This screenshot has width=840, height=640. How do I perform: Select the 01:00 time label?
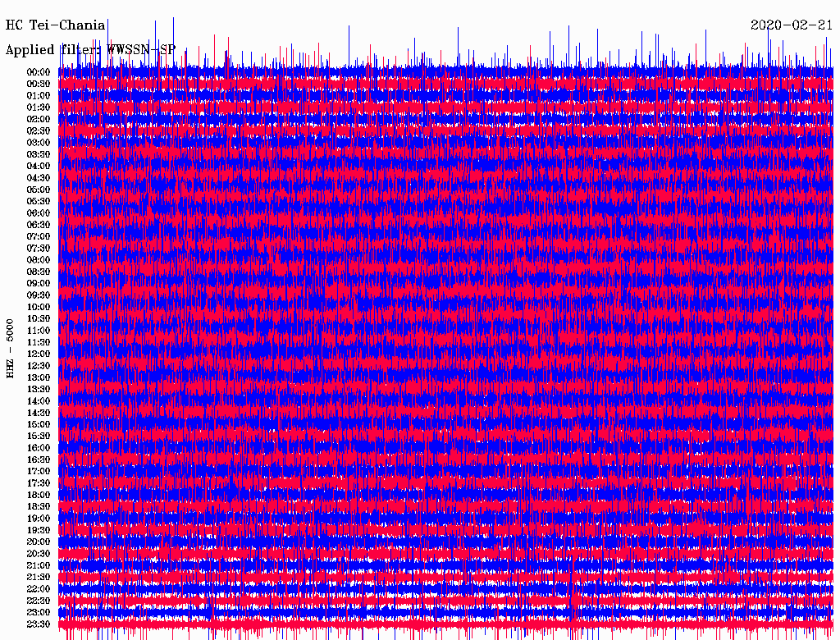(39, 95)
